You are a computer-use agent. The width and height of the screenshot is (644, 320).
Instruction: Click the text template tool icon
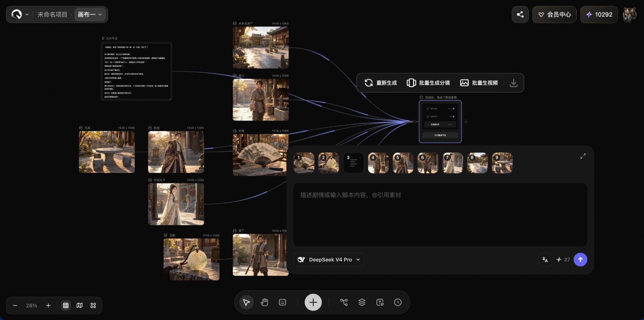tap(380, 302)
